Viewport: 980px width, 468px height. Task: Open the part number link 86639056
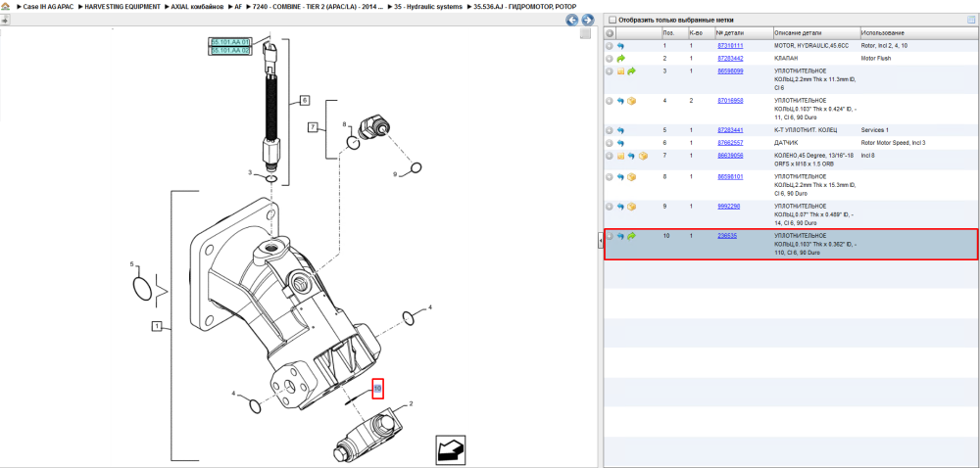click(x=730, y=156)
